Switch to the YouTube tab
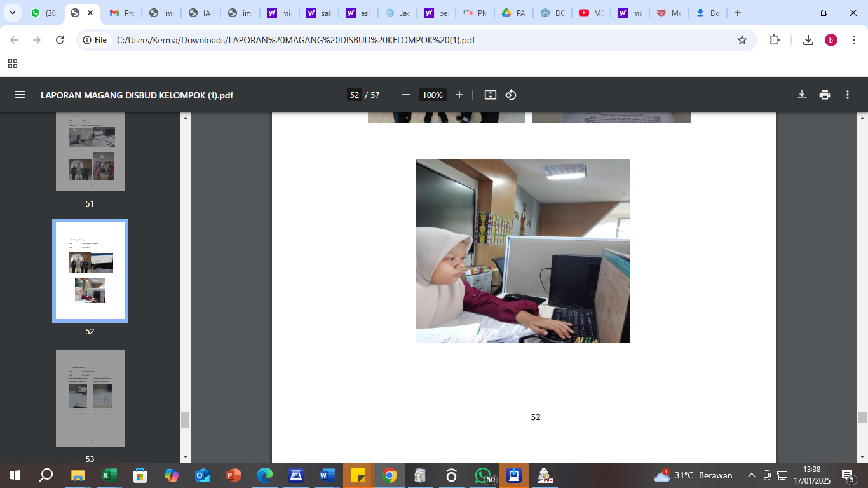Image resolution: width=868 pixels, height=488 pixels. point(590,13)
